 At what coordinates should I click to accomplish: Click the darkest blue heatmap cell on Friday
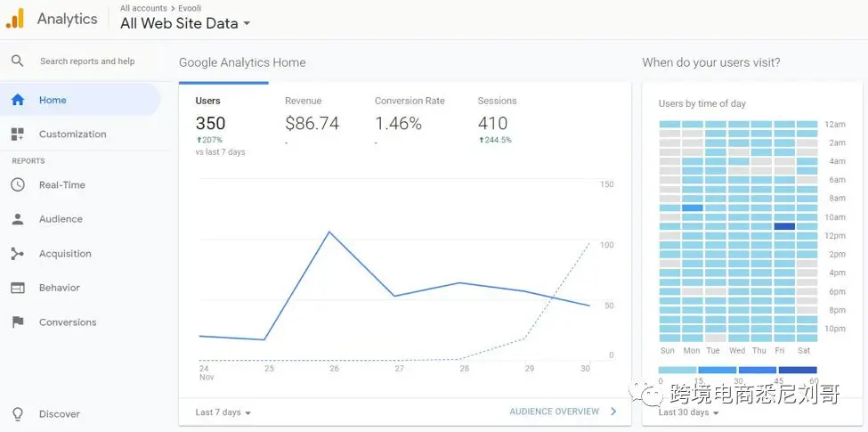pyautogui.click(x=784, y=226)
